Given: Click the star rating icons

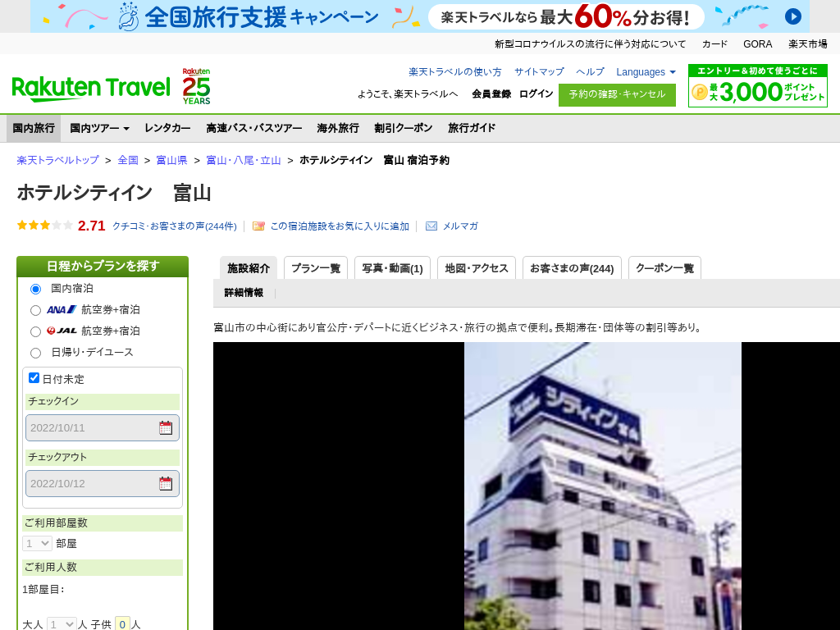Looking at the screenshot, I should point(45,226).
